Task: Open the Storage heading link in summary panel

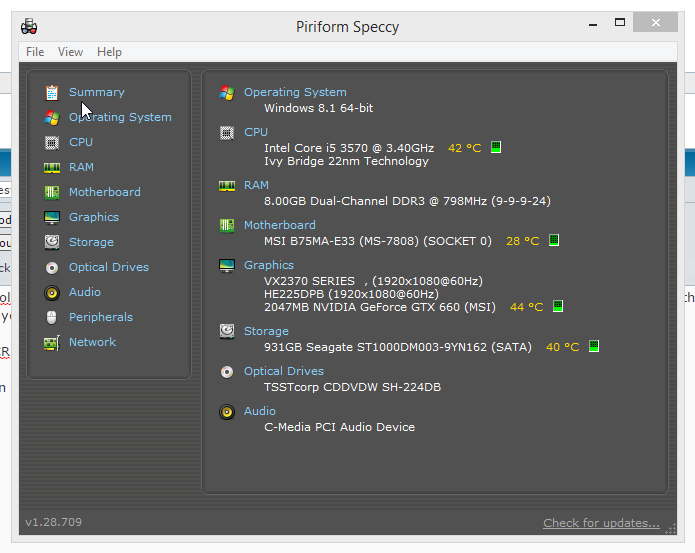Action: pyautogui.click(x=266, y=331)
